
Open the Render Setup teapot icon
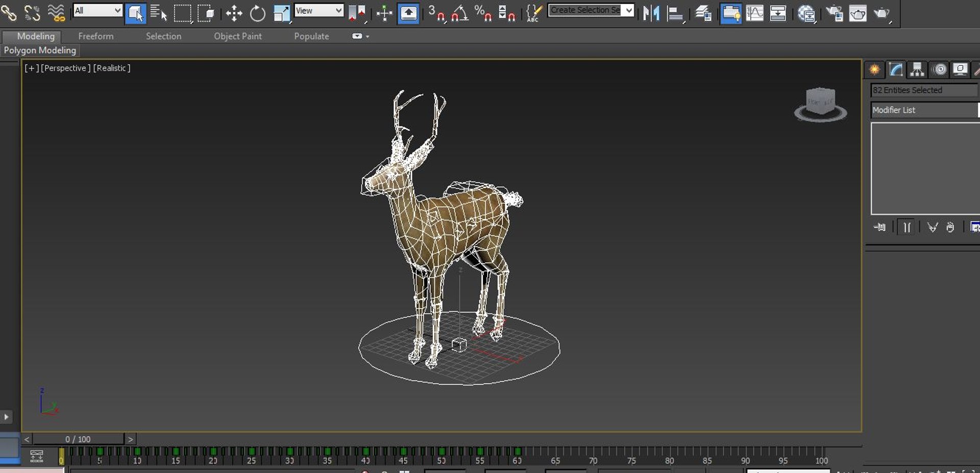835,13
